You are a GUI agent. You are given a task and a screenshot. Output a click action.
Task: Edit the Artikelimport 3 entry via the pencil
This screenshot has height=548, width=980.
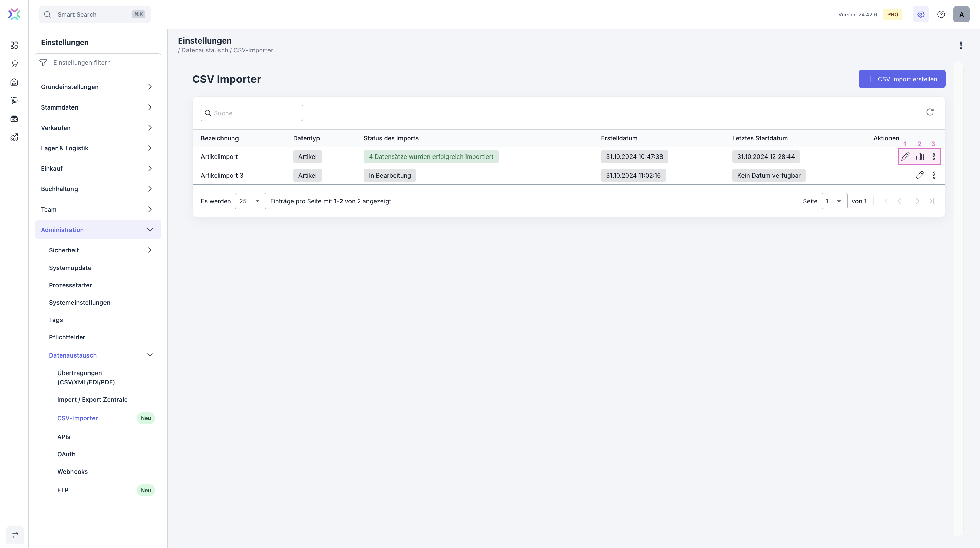coord(919,175)
